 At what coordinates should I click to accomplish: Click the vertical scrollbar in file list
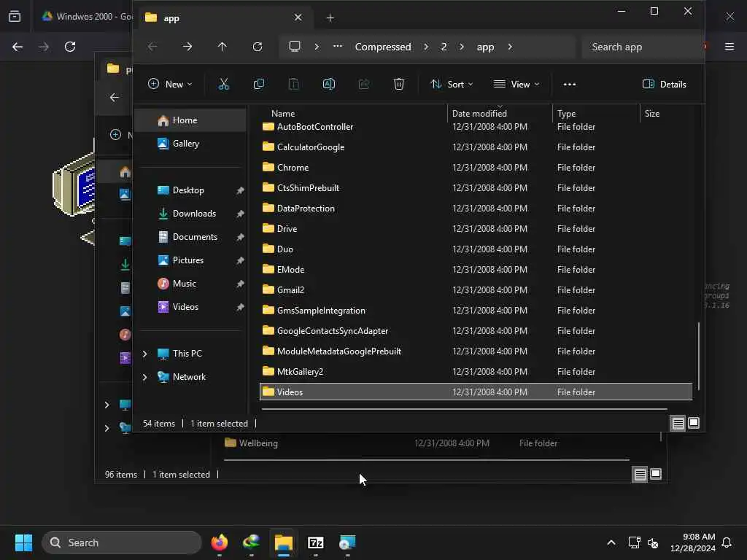tap(698, 356)
